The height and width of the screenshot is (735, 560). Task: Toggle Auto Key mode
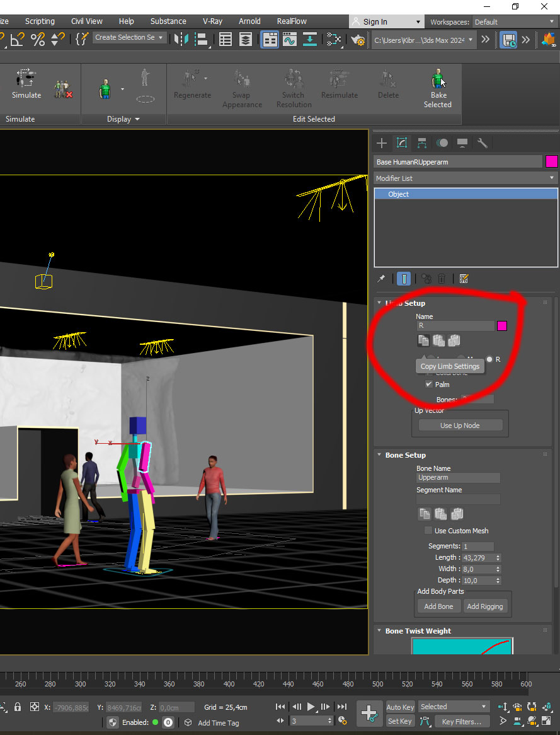point(400,707)
